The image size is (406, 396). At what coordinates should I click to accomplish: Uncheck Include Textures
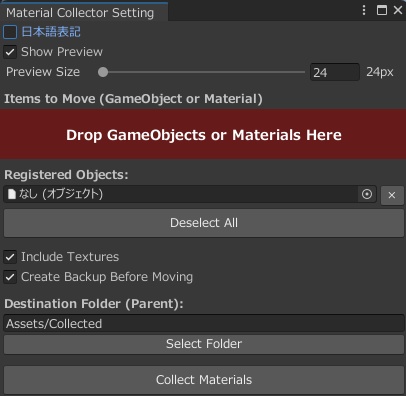[x=10, y=257]
